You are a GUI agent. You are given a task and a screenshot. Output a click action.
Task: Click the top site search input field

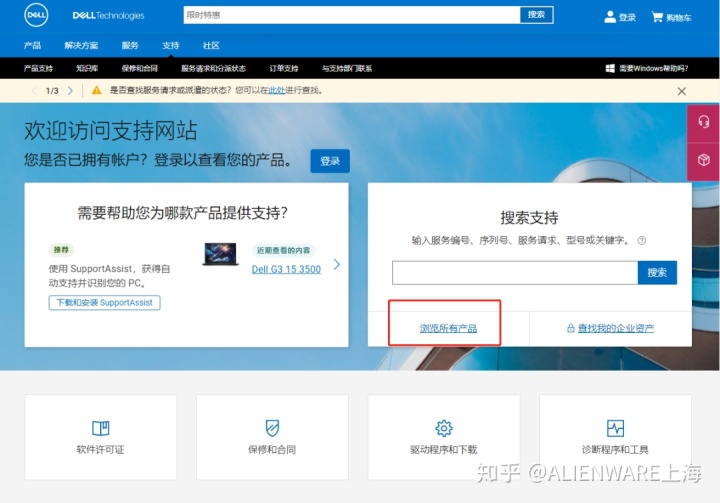click(x=352, y=15)
